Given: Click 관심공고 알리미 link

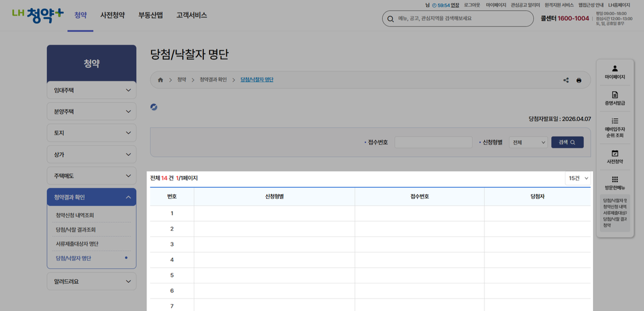Looking at the screenshot, I should click(525, 5).
